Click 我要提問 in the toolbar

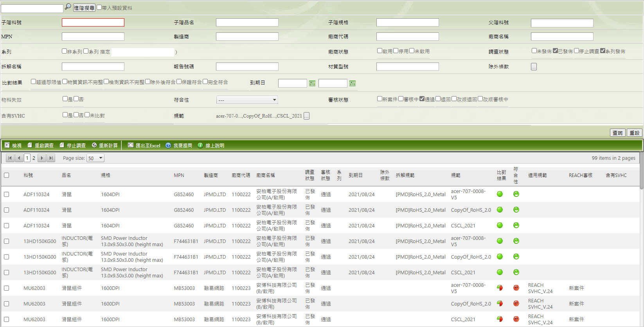click(x=178, y=145)
